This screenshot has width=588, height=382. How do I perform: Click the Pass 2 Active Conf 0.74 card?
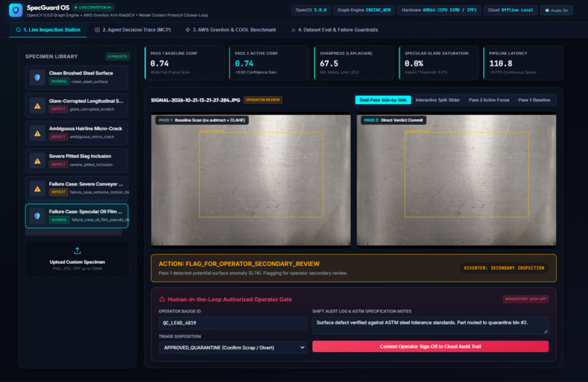coord(269,63)
